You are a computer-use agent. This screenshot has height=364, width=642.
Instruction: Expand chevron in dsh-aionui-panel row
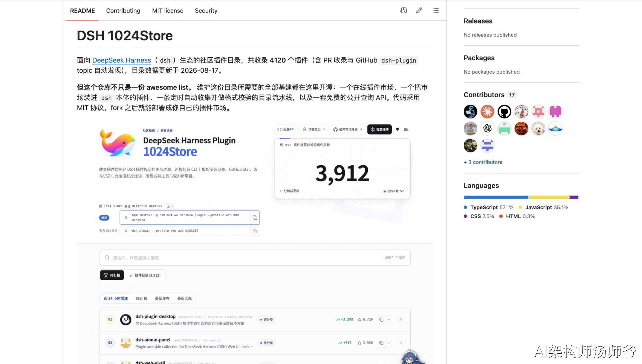point(388,343)
